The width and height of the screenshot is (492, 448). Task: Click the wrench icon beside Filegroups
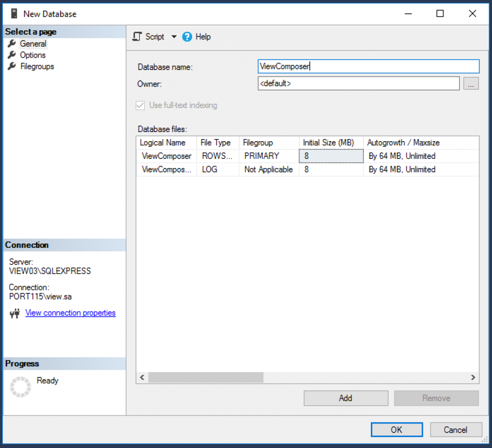(x=12, y=67)
